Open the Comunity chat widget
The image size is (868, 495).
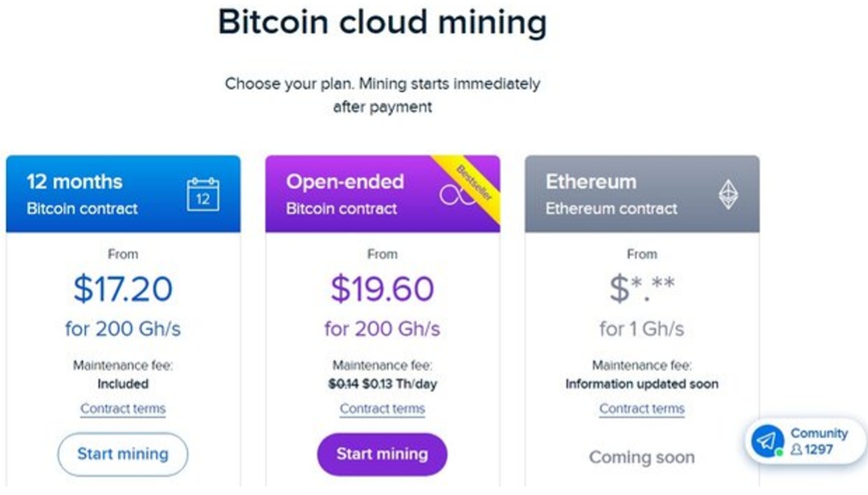pos(805,441)
